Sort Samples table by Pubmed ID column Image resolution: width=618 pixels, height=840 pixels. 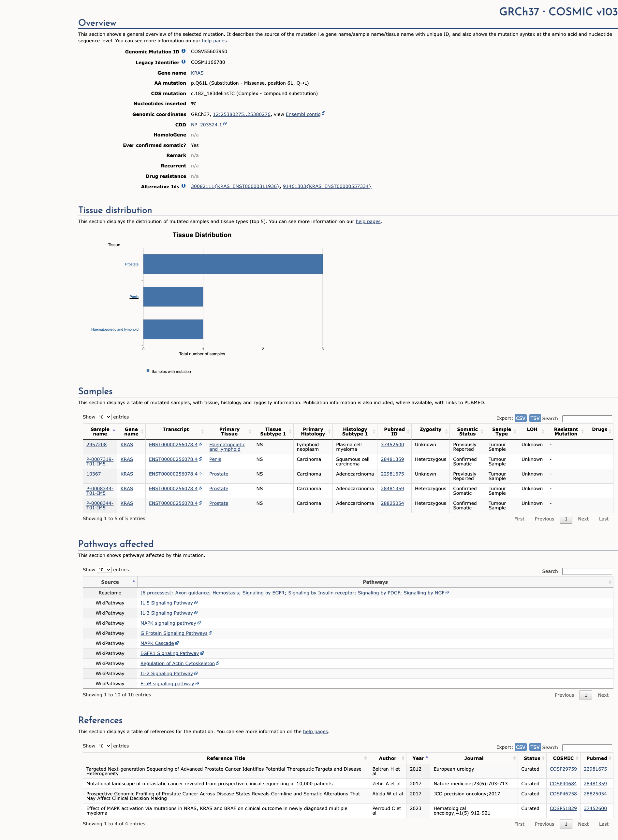[x=394, y=432]
